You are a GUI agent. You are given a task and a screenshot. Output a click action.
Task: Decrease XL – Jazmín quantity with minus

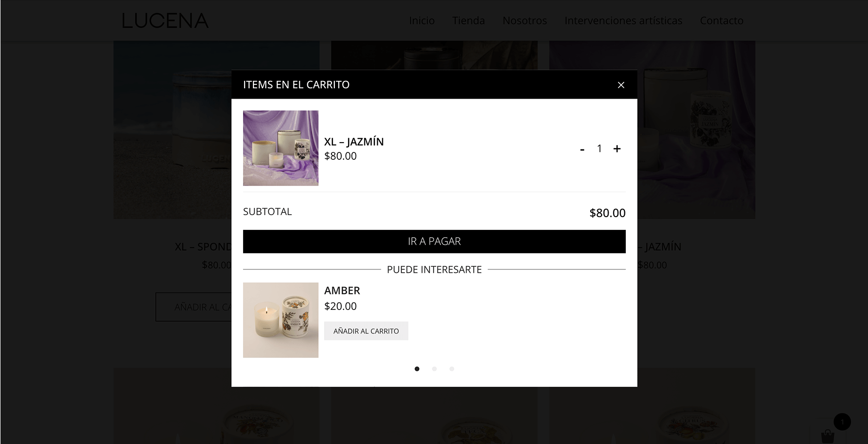click(582, 149)
